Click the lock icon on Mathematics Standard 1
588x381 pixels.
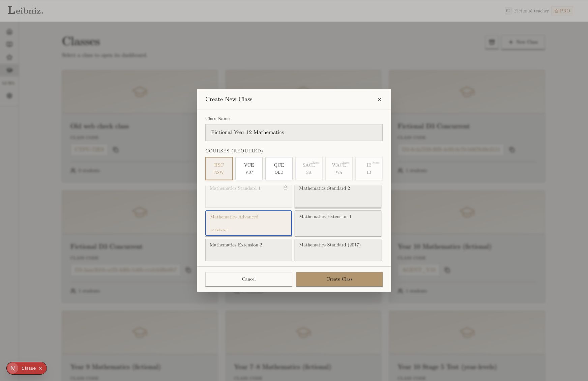tap(285, 187)
